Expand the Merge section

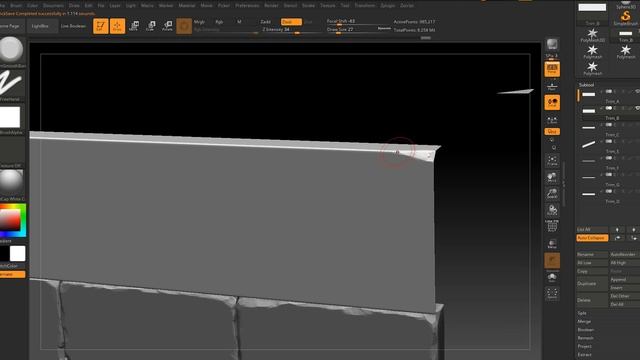tap(584, 321)
